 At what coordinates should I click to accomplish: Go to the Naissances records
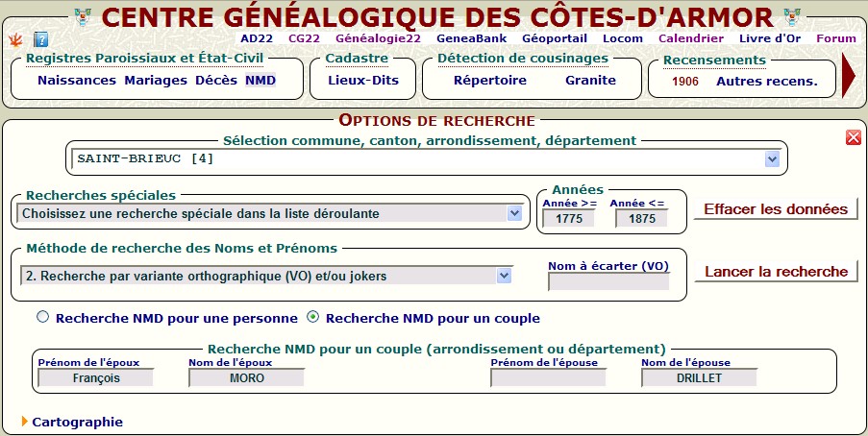(77, 81)
